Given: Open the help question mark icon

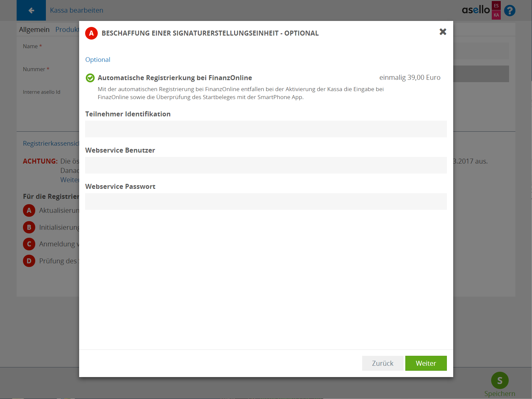Looking at the screenshot, I should 509,11.
